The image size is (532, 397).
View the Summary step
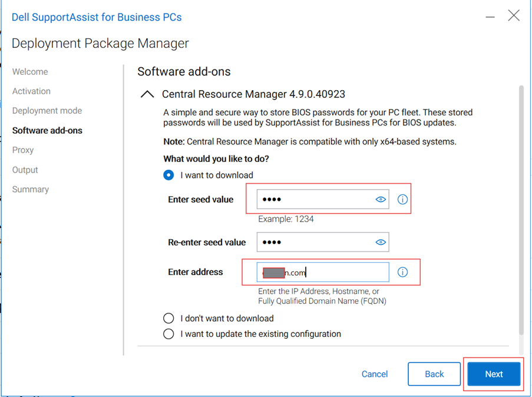31,189
